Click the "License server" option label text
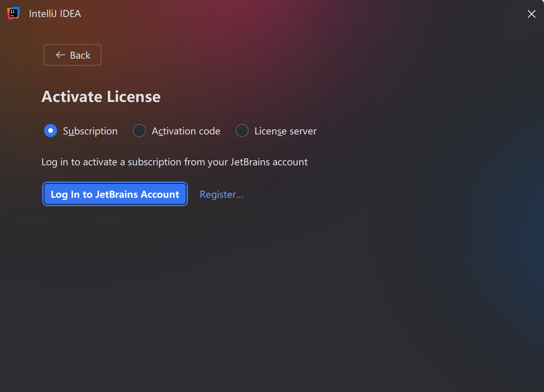 (285, 131)
